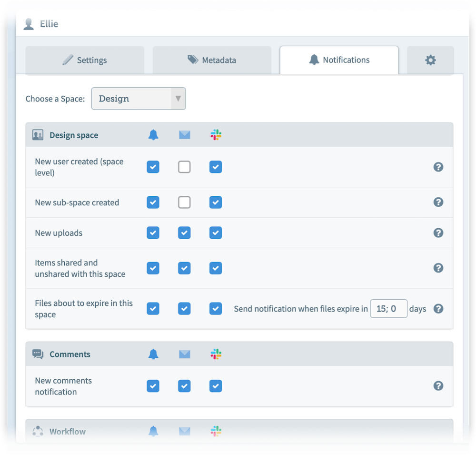Disable email for New comments notification
The height and width of the screenshot is (455, 476).
point(184,386)
